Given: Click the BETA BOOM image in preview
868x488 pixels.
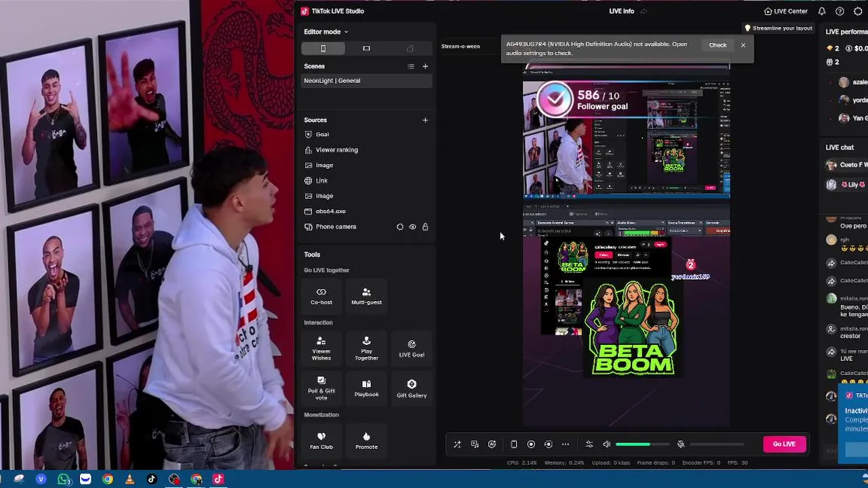Looking at the screenshot, I should (x=633, y=329).
